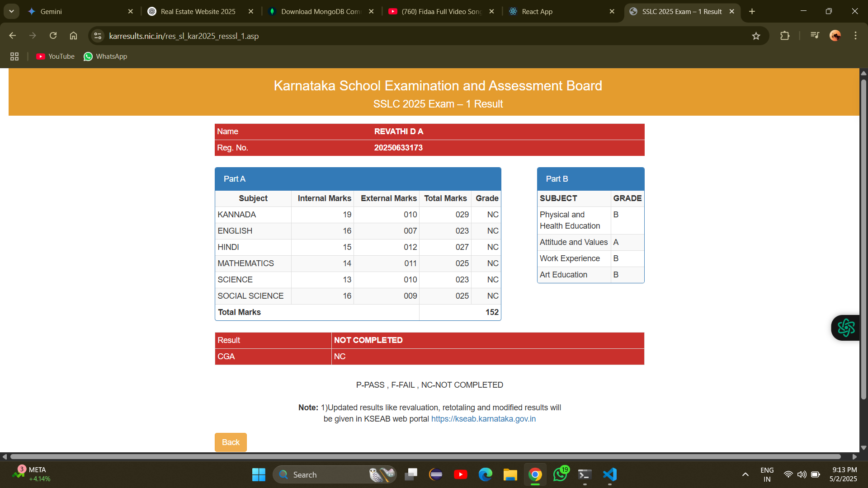
Task: Open the media control icon in toolbar
Action: coord(815,35)
